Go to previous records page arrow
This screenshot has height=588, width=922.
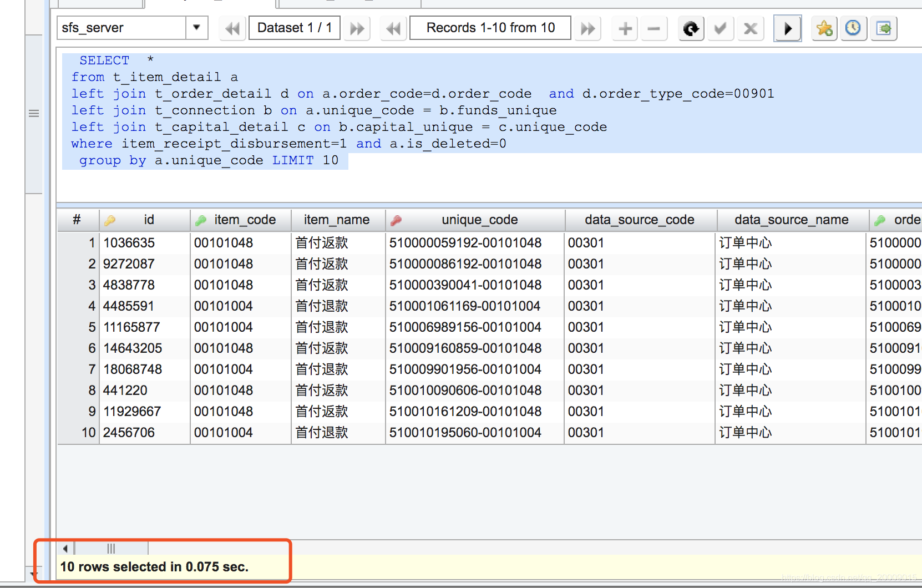(393, 28)
